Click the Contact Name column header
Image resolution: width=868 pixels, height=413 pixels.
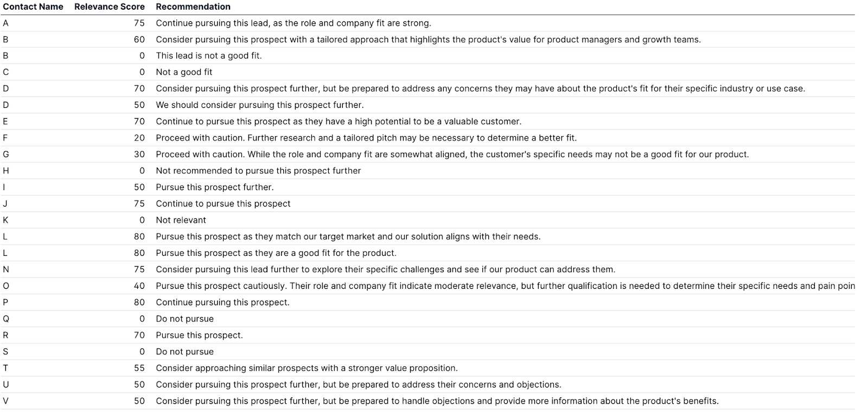tap(33, 7)
